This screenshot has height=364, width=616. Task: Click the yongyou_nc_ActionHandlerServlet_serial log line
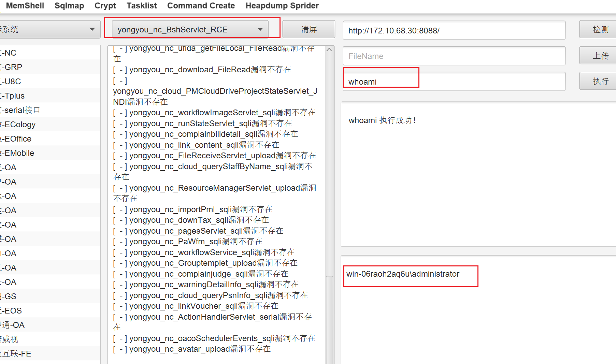tap(212, 322)
